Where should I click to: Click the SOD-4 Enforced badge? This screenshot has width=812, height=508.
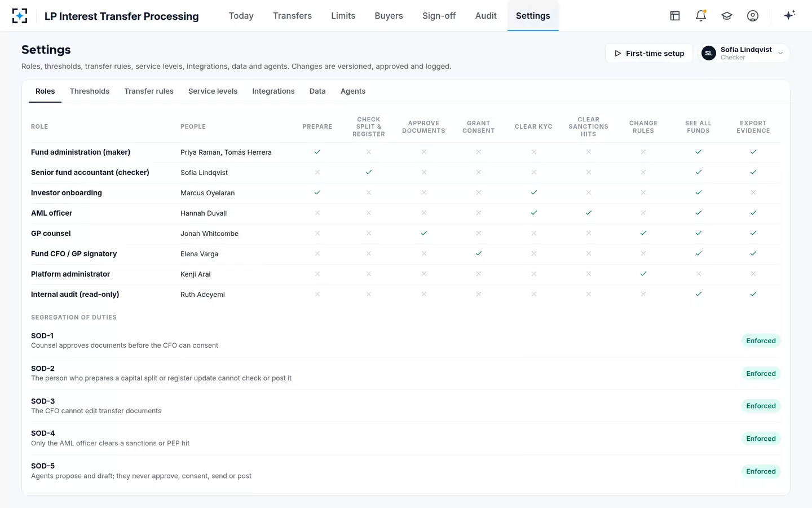click(761, 439)
